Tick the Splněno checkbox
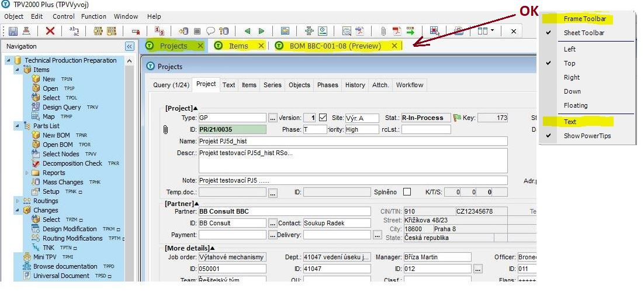Screen dimensions: 644x295 (407, 192)
